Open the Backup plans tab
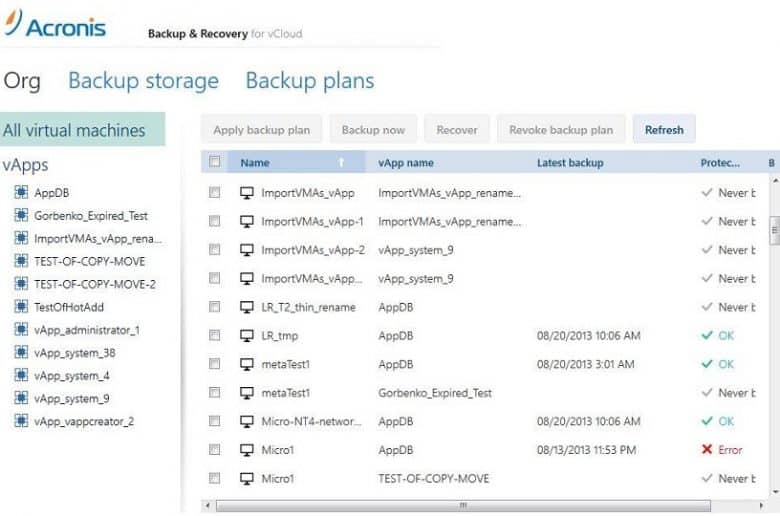The width and height of the screenshot is (780, 516). 310,81
